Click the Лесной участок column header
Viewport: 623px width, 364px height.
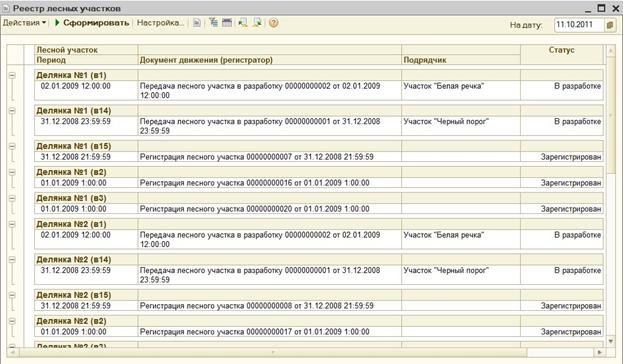(x=86, y=50)
